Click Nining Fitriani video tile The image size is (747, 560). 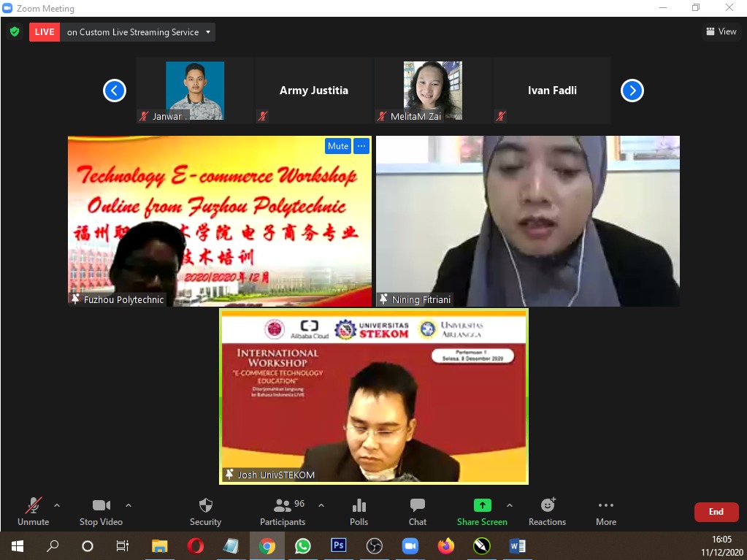[x=528, y=221]
